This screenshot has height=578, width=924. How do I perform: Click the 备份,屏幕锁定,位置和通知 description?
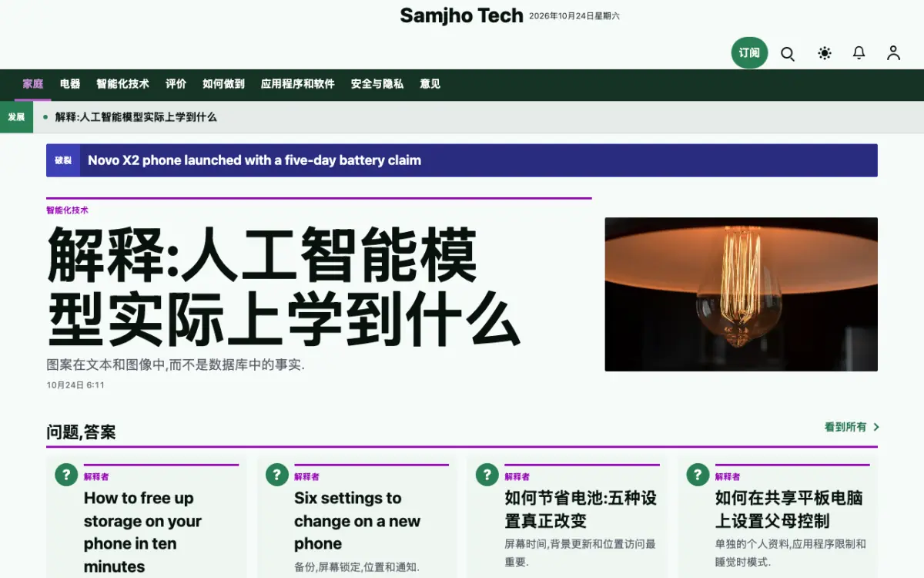pyautogui.click(x=357, y=567)
